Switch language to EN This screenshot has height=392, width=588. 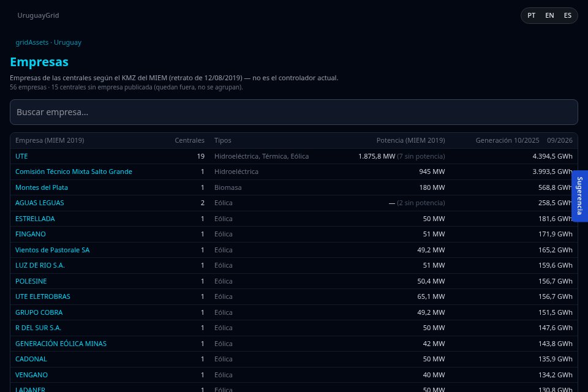coord(549,15)
